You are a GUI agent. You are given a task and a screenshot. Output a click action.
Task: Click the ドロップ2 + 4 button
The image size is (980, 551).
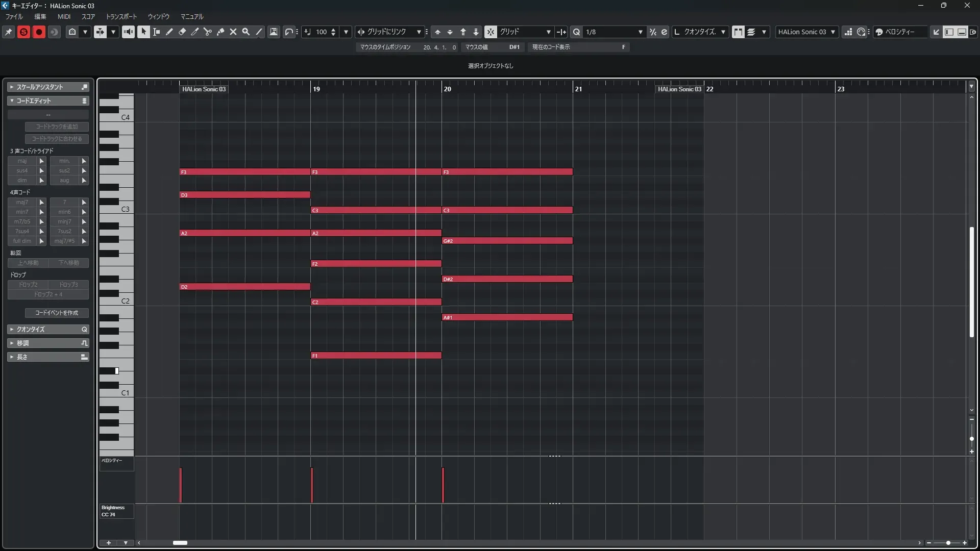click(x=48, y=294)
